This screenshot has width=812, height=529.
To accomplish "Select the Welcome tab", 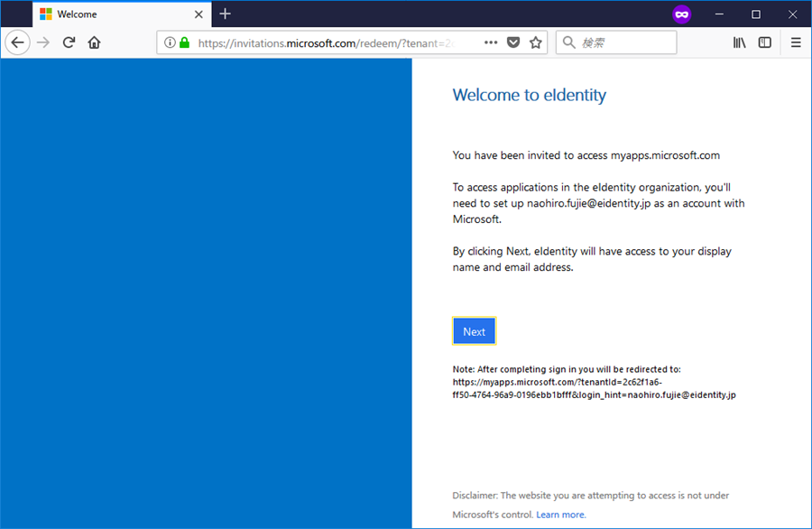I will tap(122, 14).
